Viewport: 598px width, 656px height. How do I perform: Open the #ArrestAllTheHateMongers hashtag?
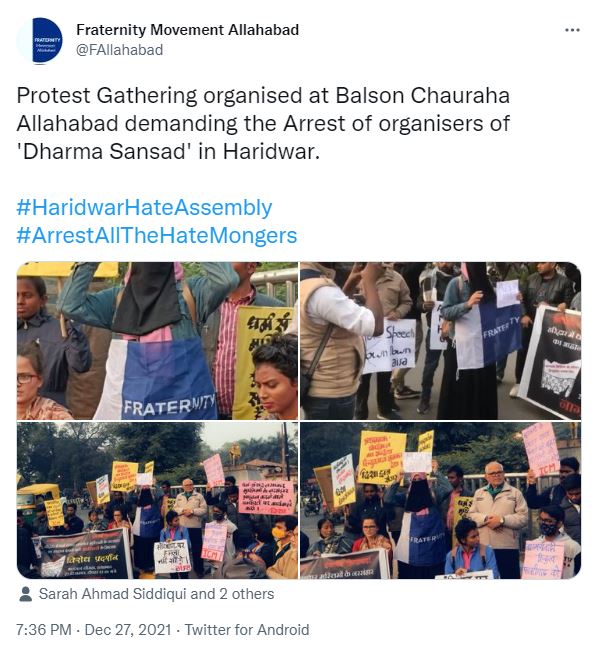point(157,235)
